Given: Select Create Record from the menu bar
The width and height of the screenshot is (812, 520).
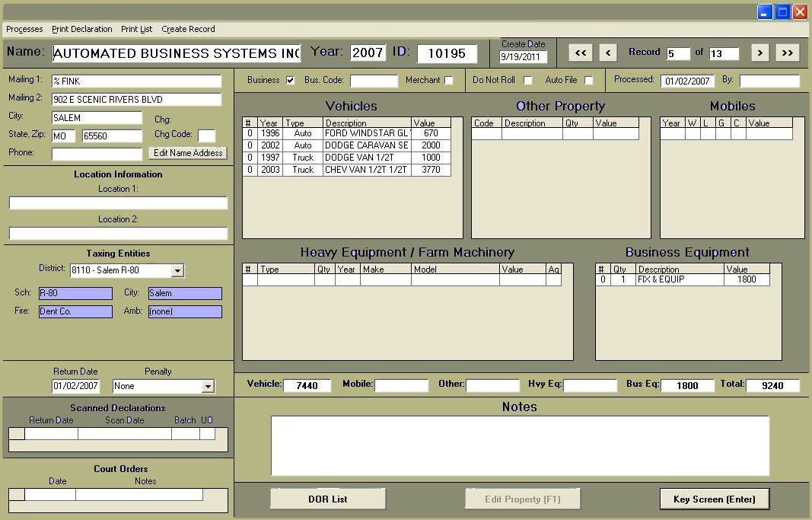Looking at the screenshot, I should [x=188, y=29].
